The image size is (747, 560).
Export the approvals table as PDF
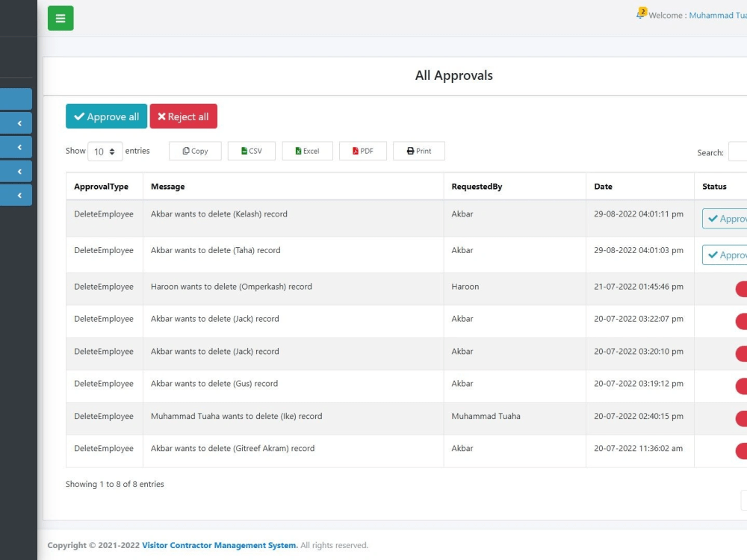(x=362, y=151)
